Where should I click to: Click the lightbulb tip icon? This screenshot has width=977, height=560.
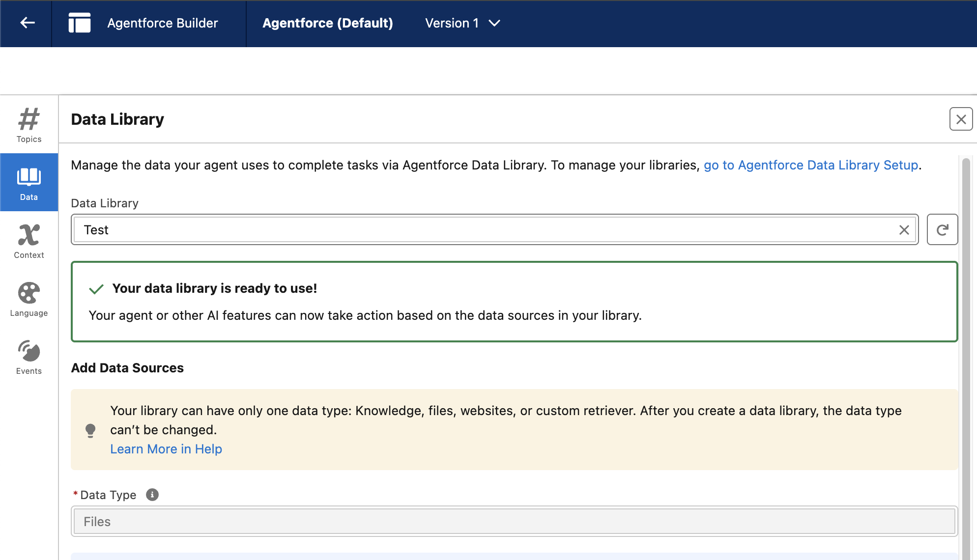point(90,430)
